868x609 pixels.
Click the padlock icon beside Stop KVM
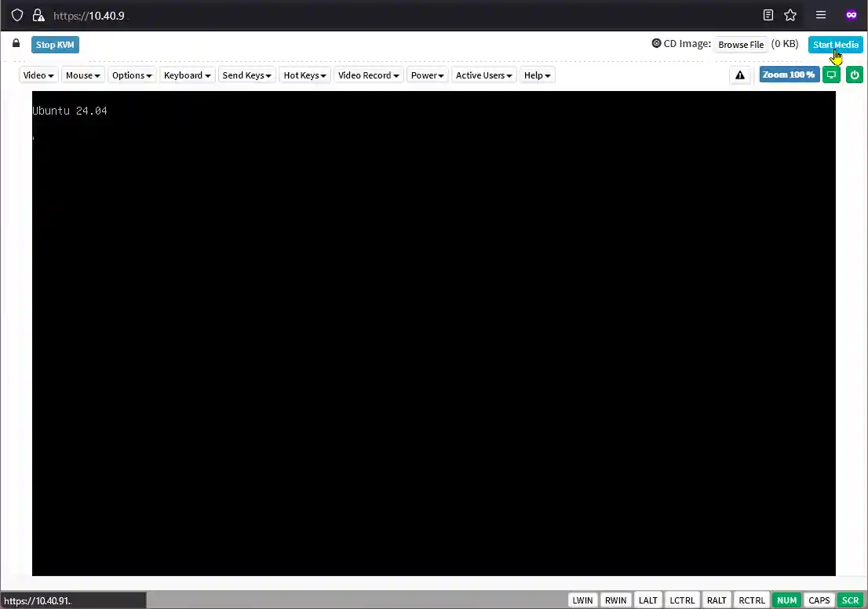(x=16, y=43)
